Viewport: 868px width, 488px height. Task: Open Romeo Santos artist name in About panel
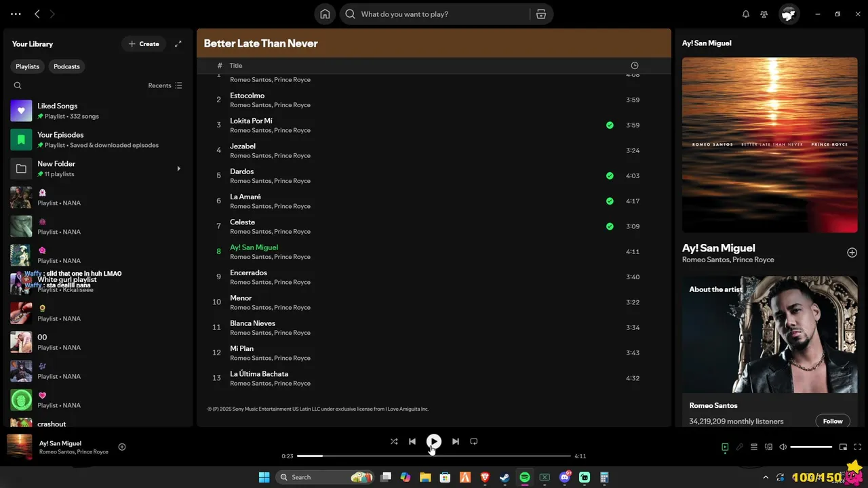coord(713,405)
